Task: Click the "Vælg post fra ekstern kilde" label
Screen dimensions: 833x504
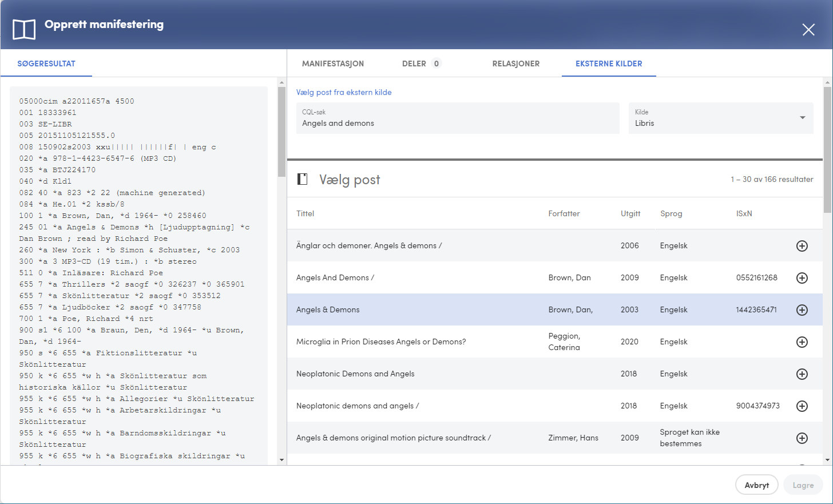Action: (x=344, y=92)
